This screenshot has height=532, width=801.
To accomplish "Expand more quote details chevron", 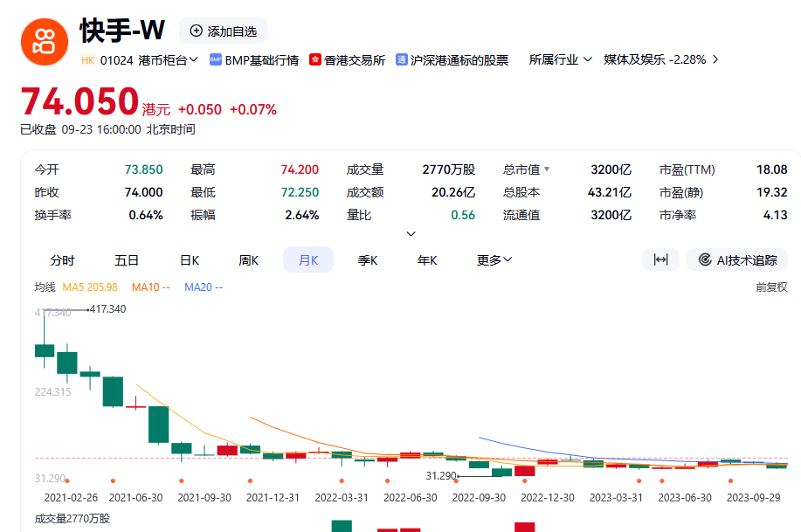I will [x=411, y=233].
